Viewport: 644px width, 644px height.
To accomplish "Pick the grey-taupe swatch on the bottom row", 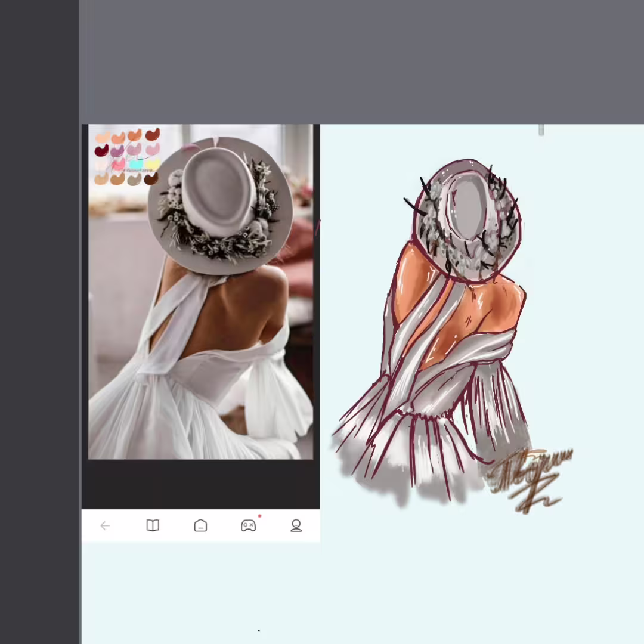I will pyautogui.click(x=134, y=179).
